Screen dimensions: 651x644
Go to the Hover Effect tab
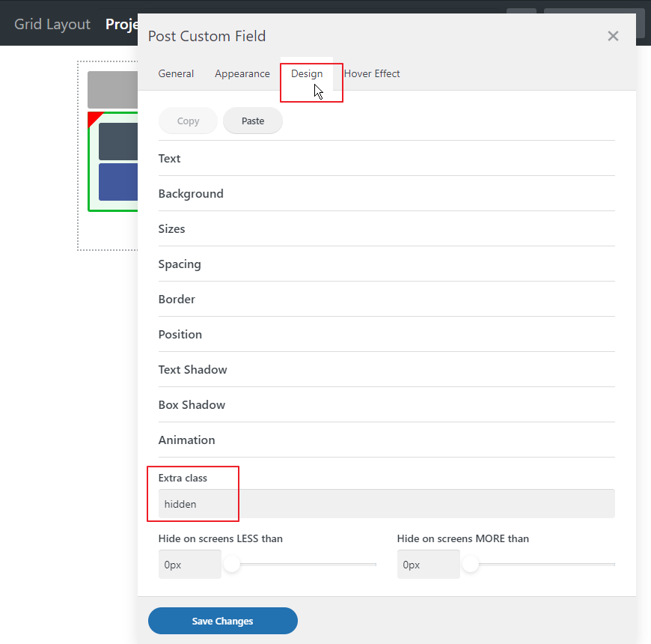click(x=372, y=73)
